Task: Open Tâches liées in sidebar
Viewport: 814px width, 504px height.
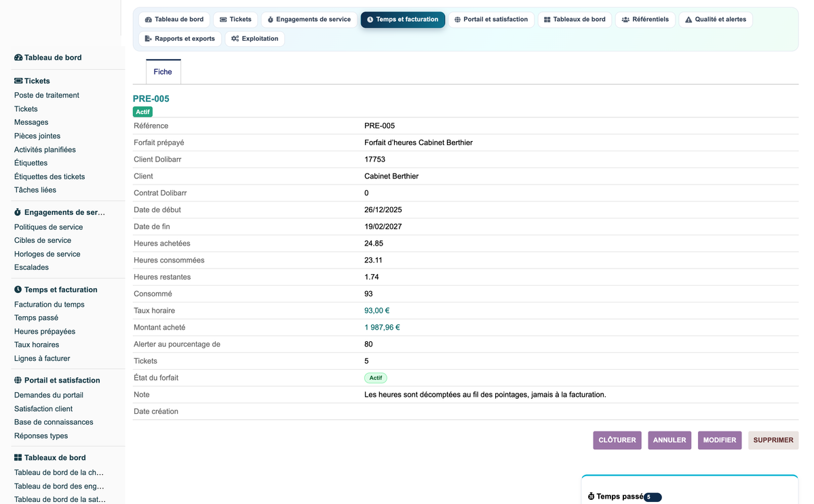Action: click(35, 191)
